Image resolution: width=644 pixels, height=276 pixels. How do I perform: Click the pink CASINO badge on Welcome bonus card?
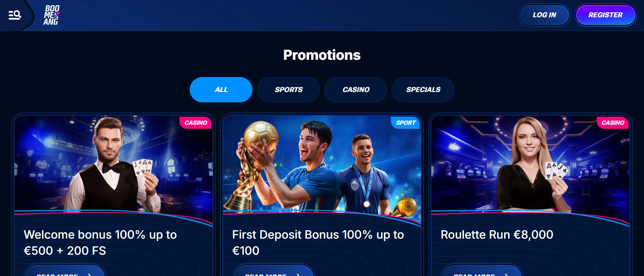(x=195, y=123)
